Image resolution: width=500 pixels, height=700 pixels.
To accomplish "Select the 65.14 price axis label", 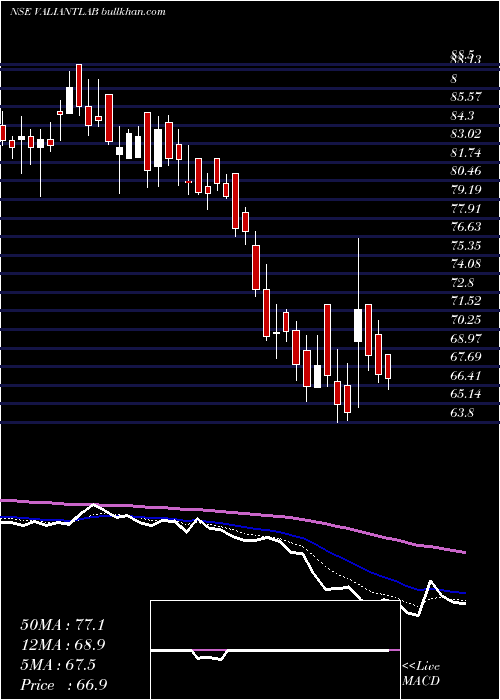I will pos(467,394).
